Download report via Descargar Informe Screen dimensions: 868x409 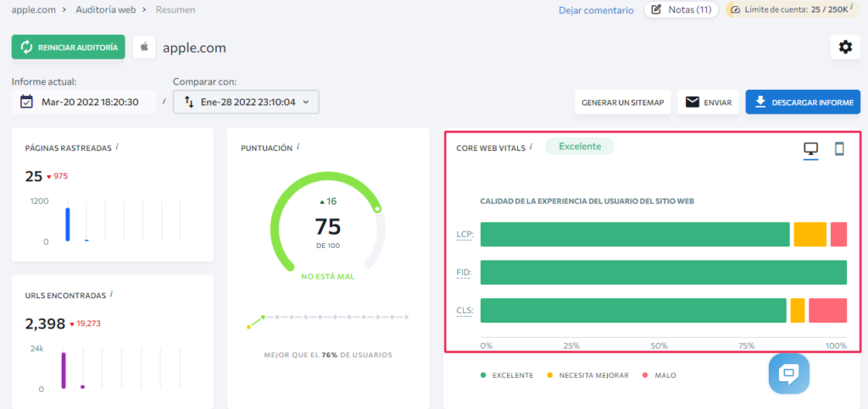pyautogui.click(x=803, y=102)
